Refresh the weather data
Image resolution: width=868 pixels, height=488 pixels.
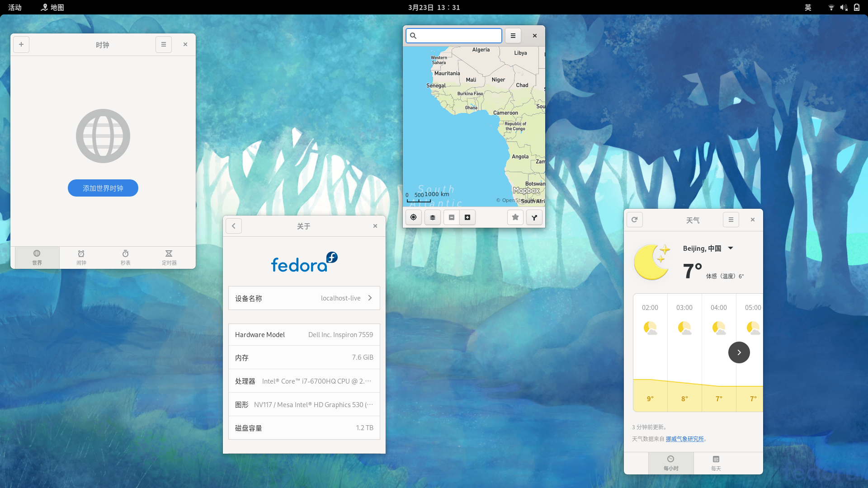[x=634, y=220]
